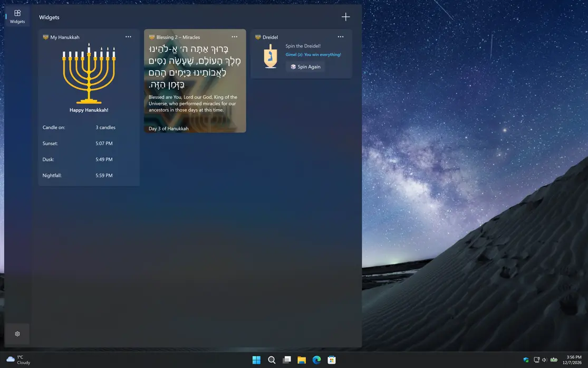
Task: Click Day 3 of Hanukkah footer text
Action: (168, 128)
